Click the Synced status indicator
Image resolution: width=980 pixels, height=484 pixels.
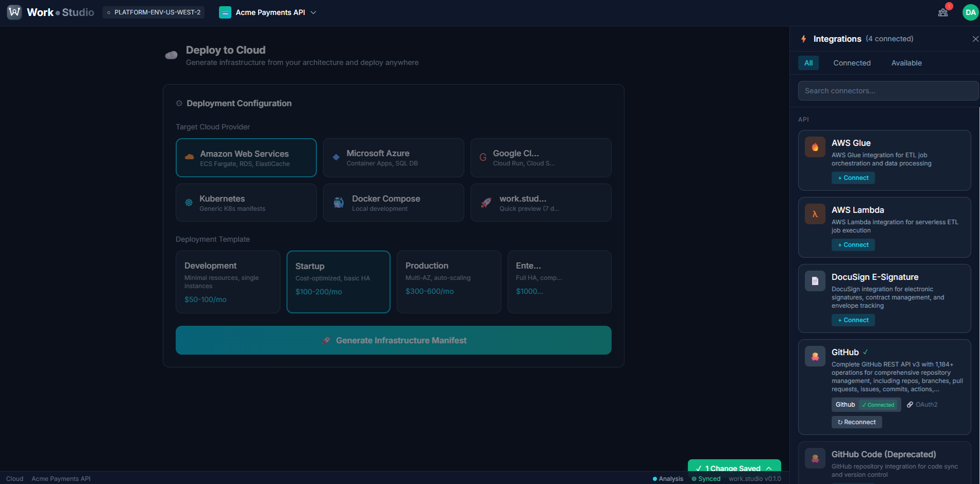(x=706, y=479)
